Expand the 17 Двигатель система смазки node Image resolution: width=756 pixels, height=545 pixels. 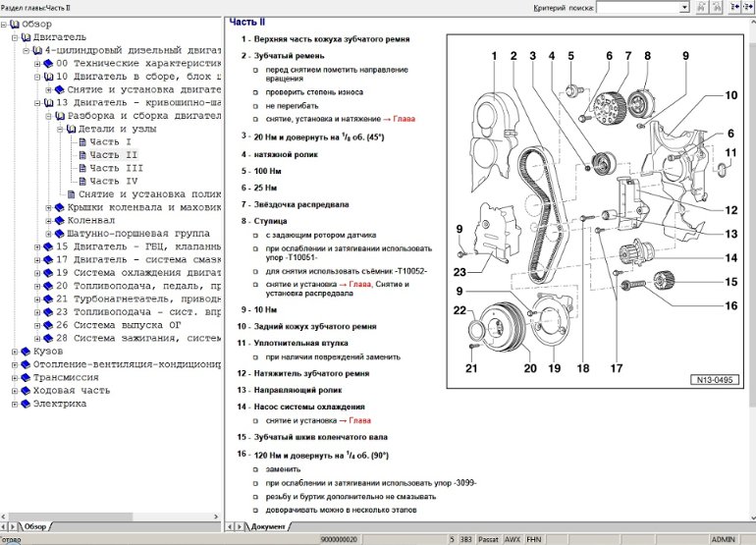[37, 260]
